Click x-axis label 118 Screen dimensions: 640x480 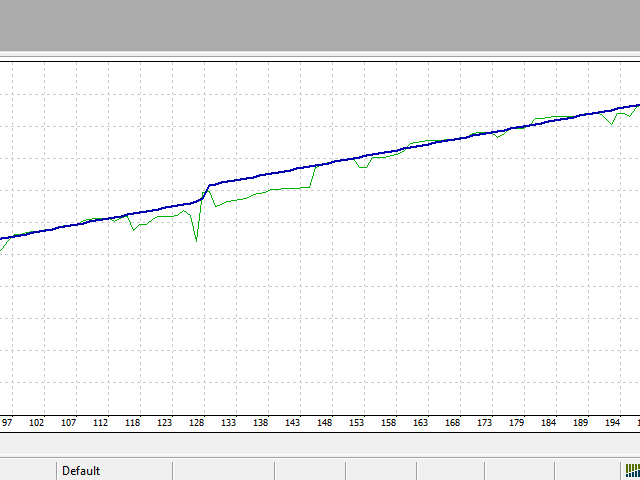pos(133,423)
